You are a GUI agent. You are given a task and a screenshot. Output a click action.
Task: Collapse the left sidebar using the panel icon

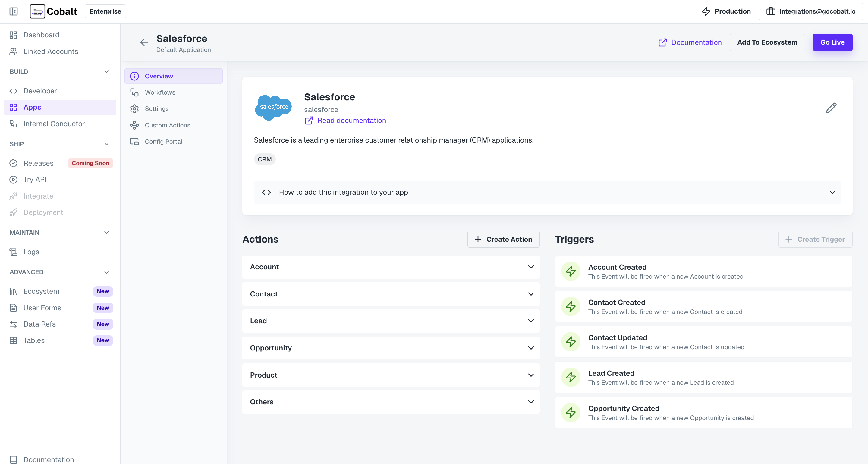14,11
